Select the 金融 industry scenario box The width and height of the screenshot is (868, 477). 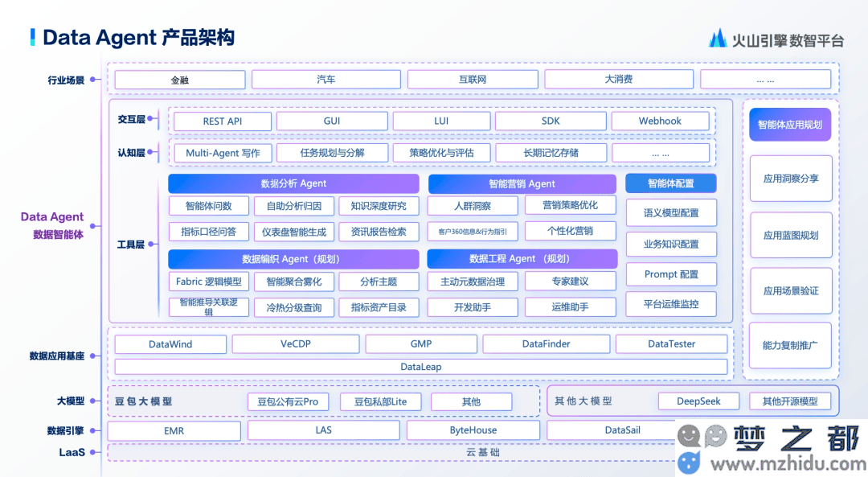pos(180,80)
